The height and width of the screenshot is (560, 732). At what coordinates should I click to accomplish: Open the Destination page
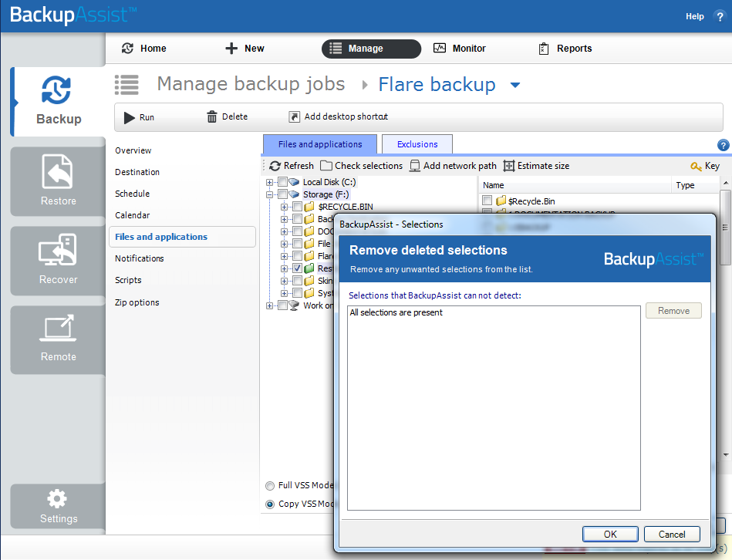pos(137,172)
